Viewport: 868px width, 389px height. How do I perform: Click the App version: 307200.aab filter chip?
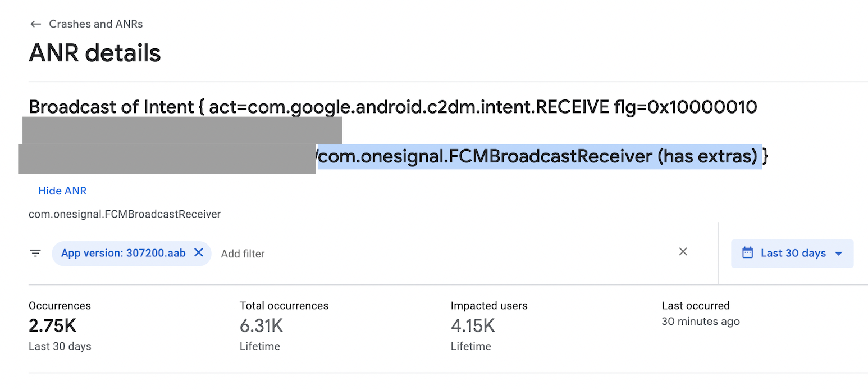[x=125, y=253]
